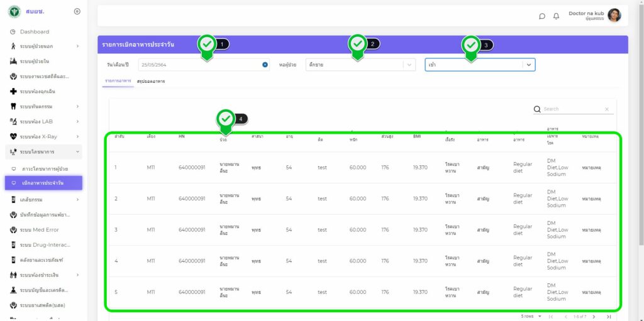
Task: Open the notifications bell
Action: 556,16
